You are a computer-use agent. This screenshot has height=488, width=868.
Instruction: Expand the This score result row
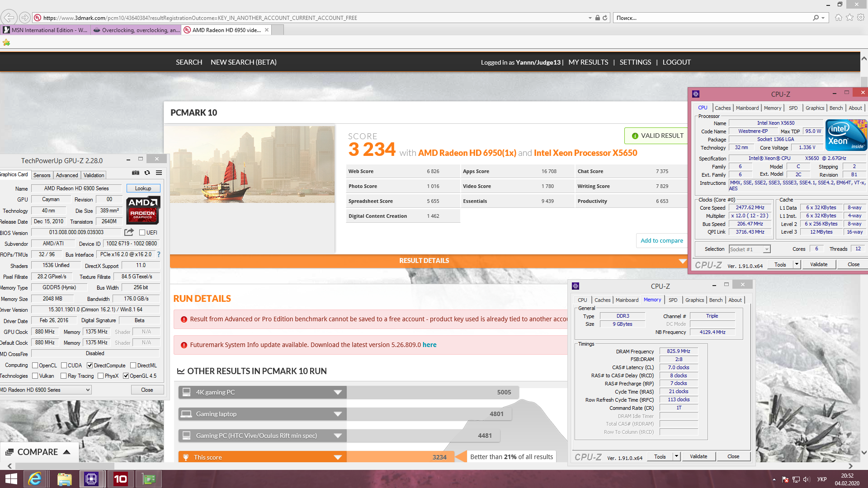pyautogui.click(x=338, y=457)
